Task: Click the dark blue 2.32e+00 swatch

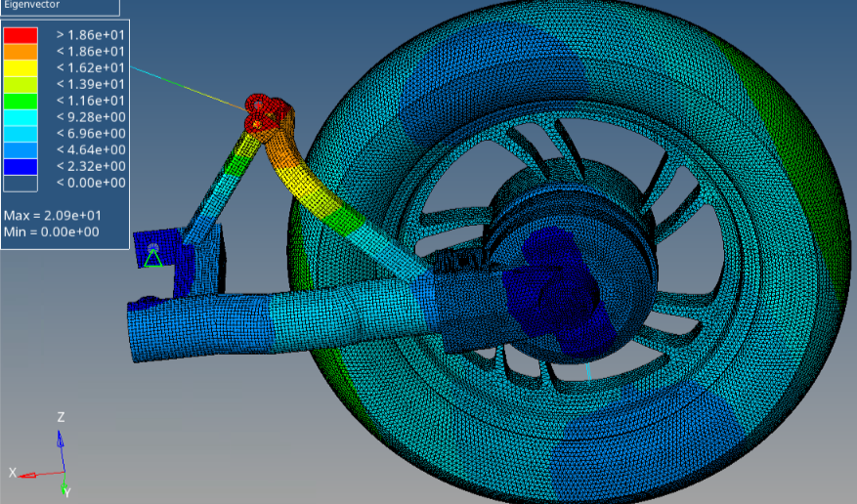Action: 21,166
